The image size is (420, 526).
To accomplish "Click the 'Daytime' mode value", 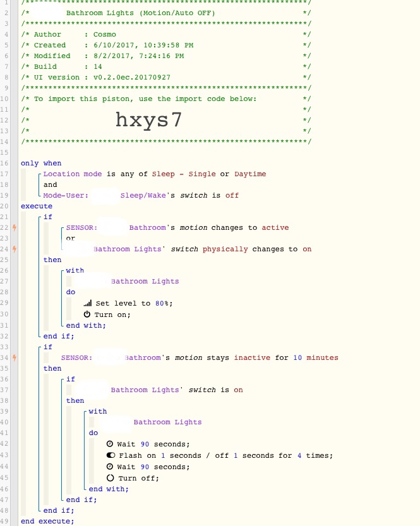I will pos(250,174).
